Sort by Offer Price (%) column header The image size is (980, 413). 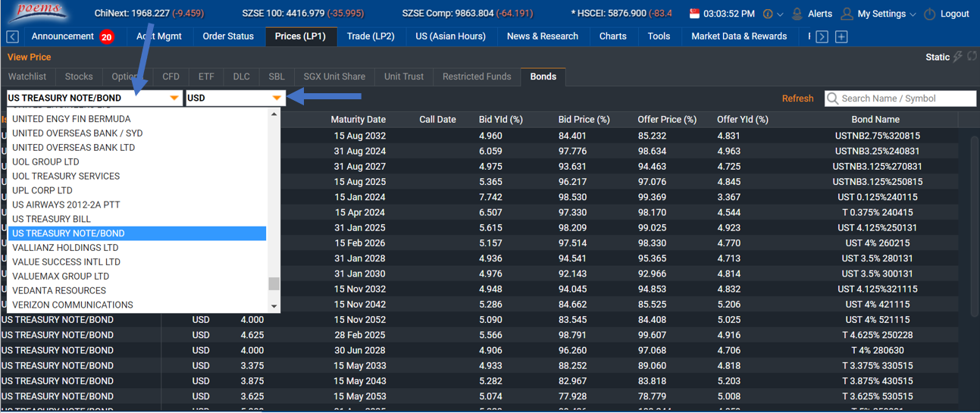667,120
